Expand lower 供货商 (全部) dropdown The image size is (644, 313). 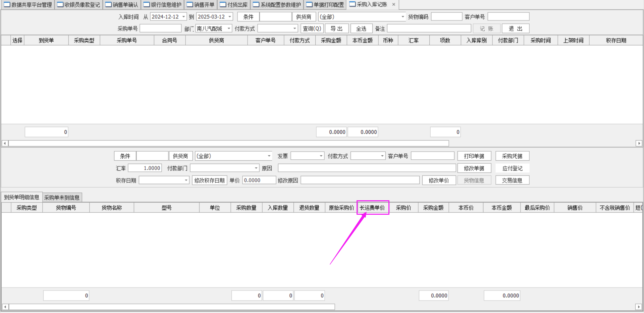pyautogui.click(x=269, y=156)
